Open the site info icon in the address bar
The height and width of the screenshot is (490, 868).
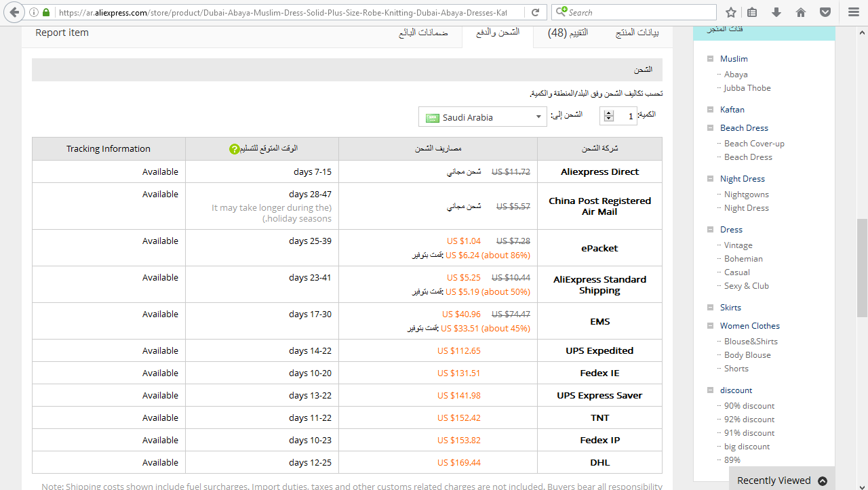(x=34, y=12)
